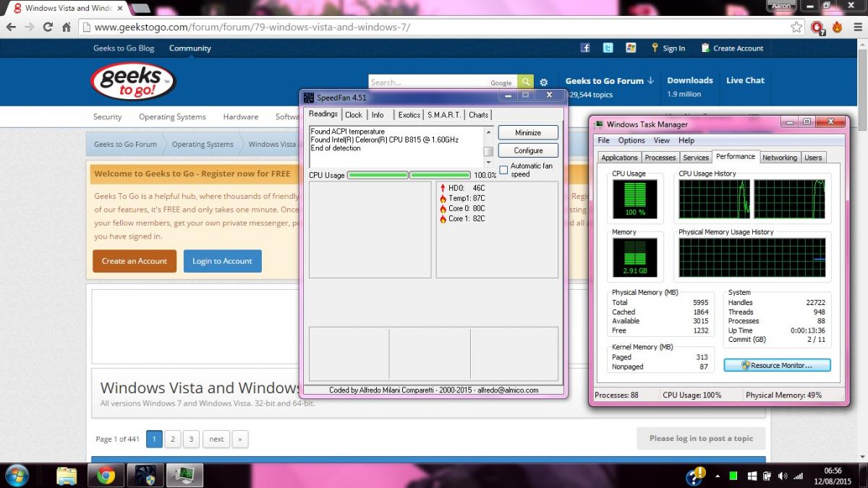Switch to SpeedFan S.M.A.R.T. tab
Image resolution: width=868 pixels, height=488 pixels.
[444, 115]
